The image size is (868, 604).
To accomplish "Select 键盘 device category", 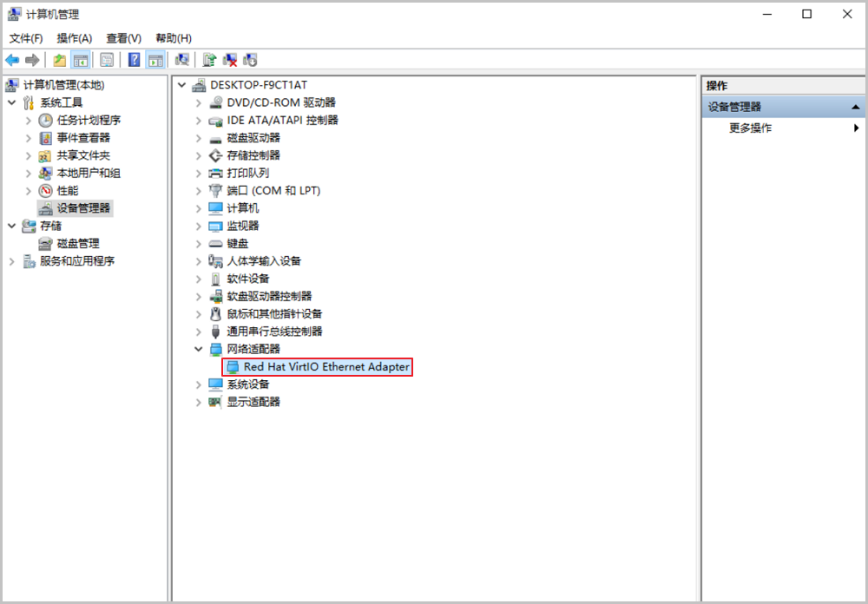I will click(238, 244).
